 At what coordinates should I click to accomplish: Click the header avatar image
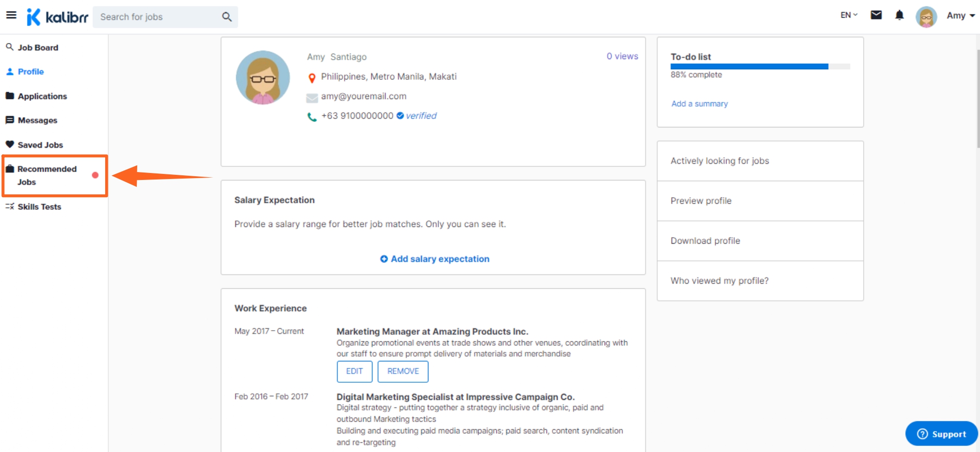coord(926,17)
